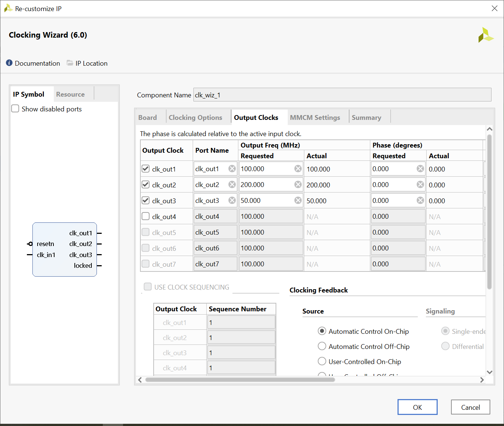Uncheck the clk_out2 output clock

coord(146,184)
